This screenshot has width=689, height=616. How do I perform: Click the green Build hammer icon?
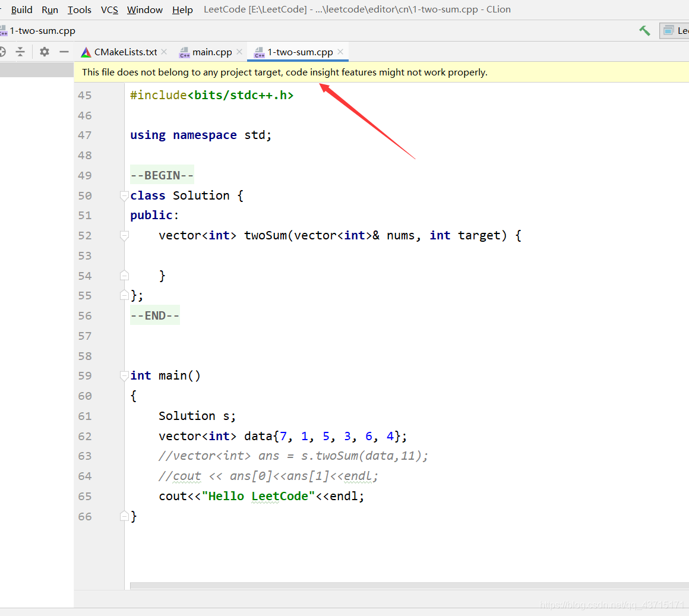644,31
